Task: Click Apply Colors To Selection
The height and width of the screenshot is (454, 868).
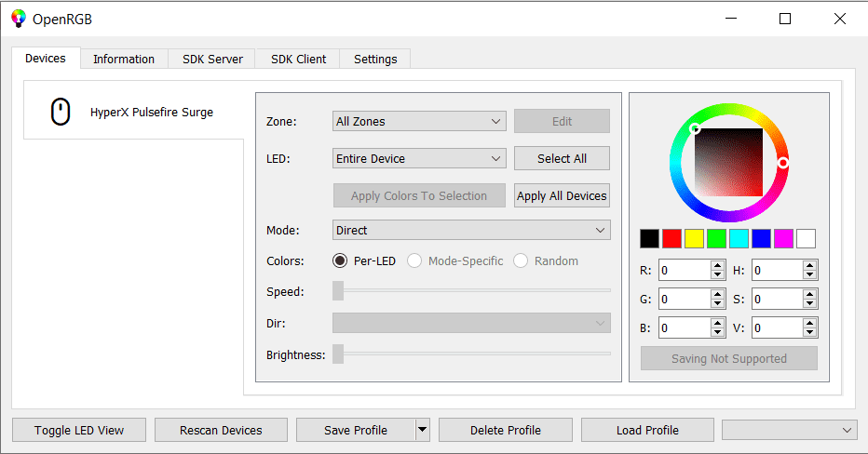Action: coord(419,195)
